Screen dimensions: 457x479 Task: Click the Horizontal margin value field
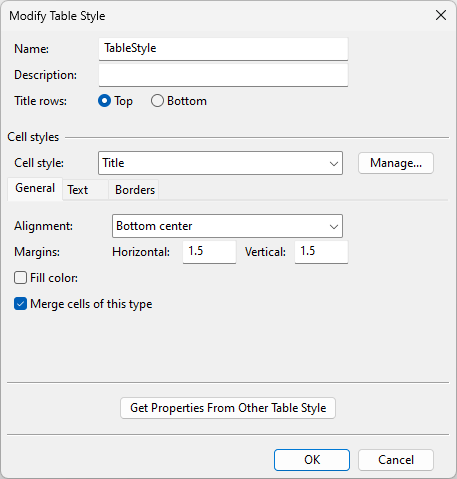(x=209, y=252)
